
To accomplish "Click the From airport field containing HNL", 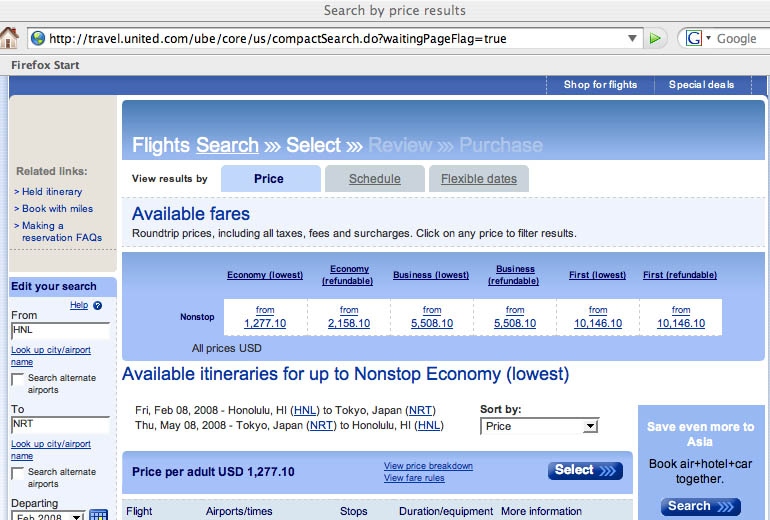I will point(60,330).
